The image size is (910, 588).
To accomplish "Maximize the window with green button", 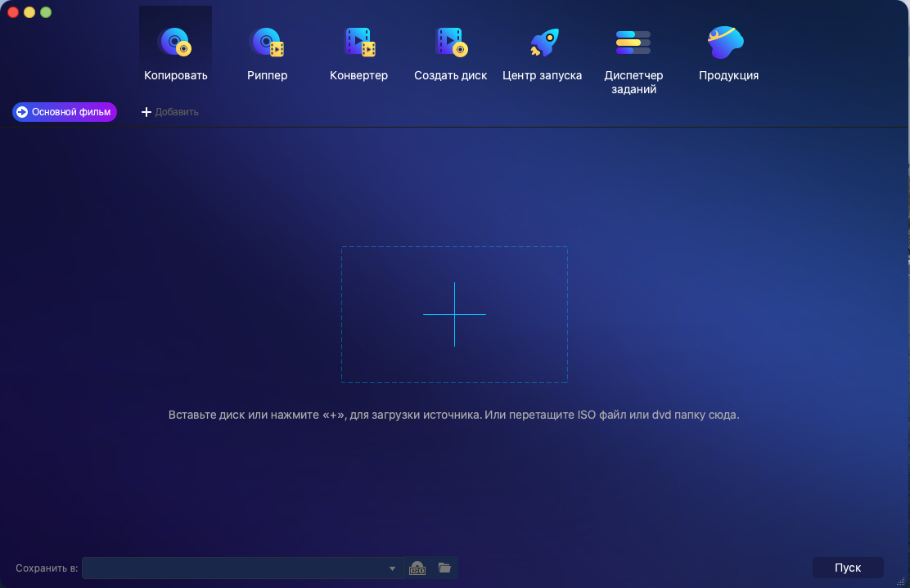I will pos(46,12).
